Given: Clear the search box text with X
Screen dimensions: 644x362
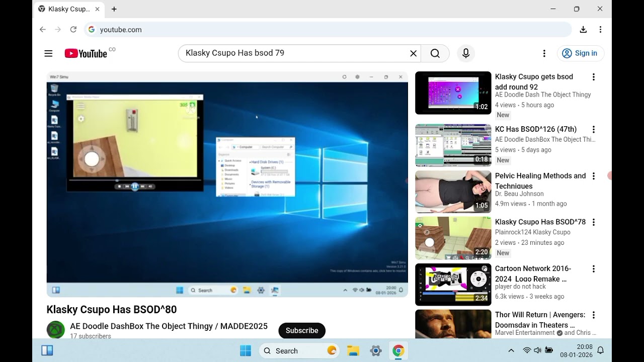Looking at the screenshot, I should (x=413, y=53).
